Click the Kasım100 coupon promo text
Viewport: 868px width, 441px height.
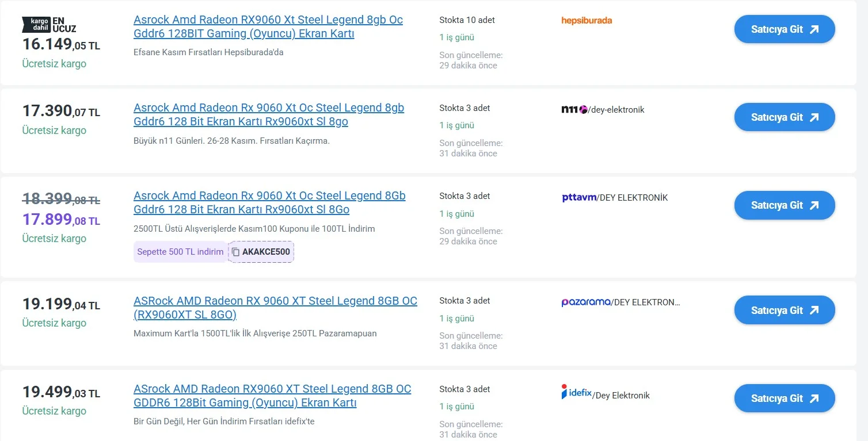point(254,229)
